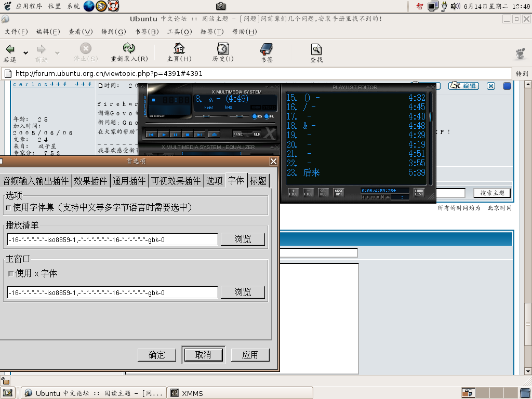The height and width of the screenshot is (399, 532).
Task: Open 查看(V) menu in browser
Action: click(81, 32)
